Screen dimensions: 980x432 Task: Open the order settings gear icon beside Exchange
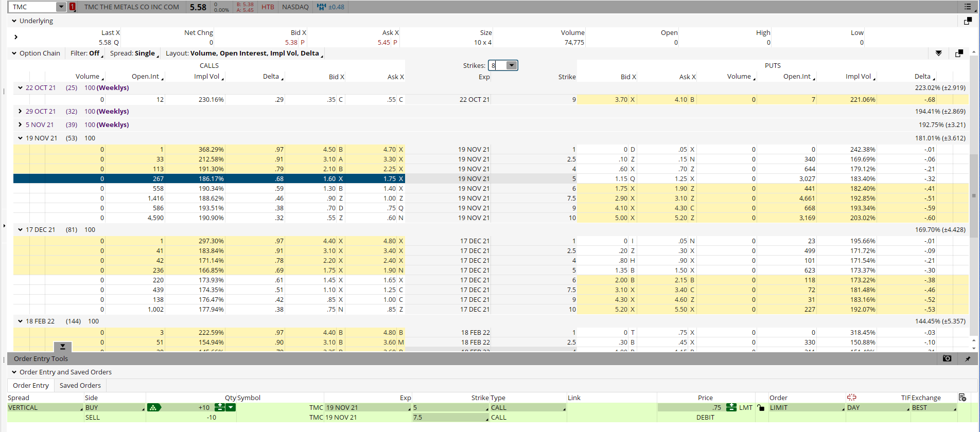coord(962,398)
